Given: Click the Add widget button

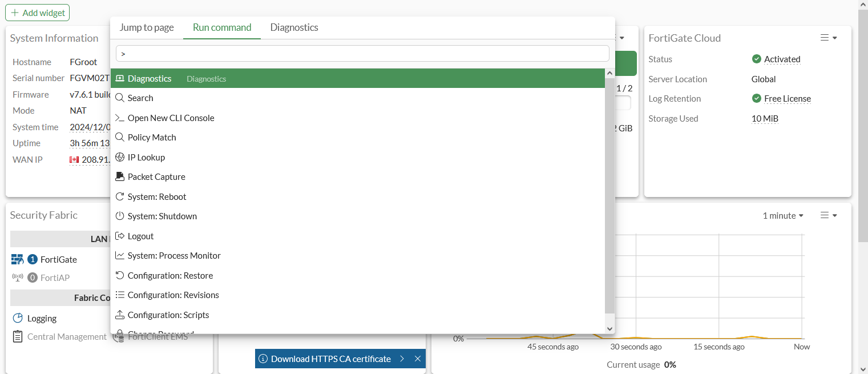Looking at the screenshot, I should 37,12.
